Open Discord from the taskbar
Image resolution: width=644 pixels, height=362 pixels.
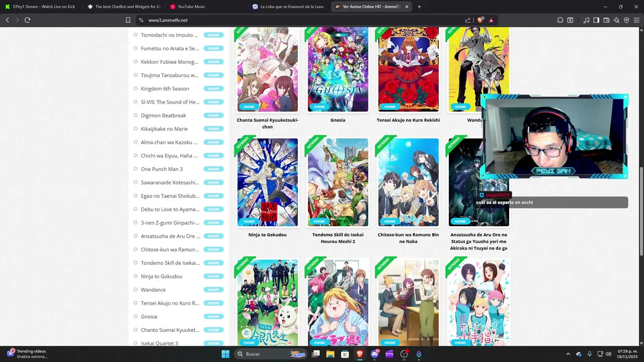[375, 354]
